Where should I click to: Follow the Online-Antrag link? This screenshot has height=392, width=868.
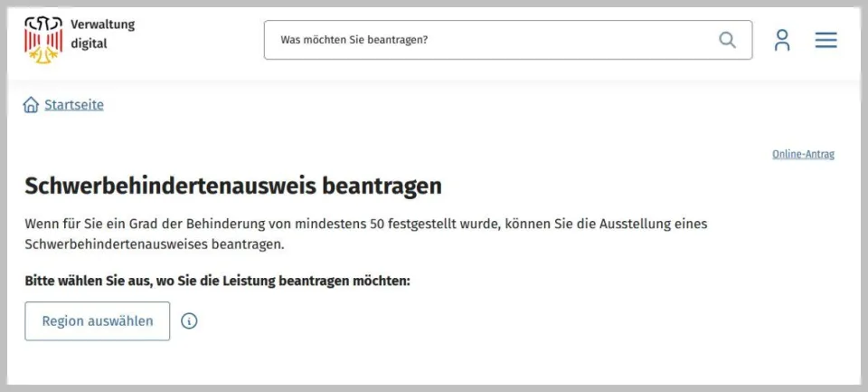click(803, 154)
